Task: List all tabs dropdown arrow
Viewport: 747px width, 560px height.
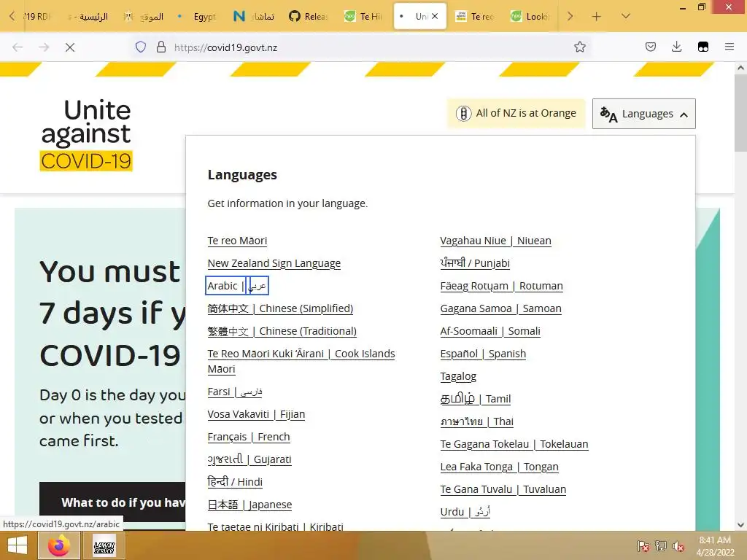Action: (x=626, y=16)
